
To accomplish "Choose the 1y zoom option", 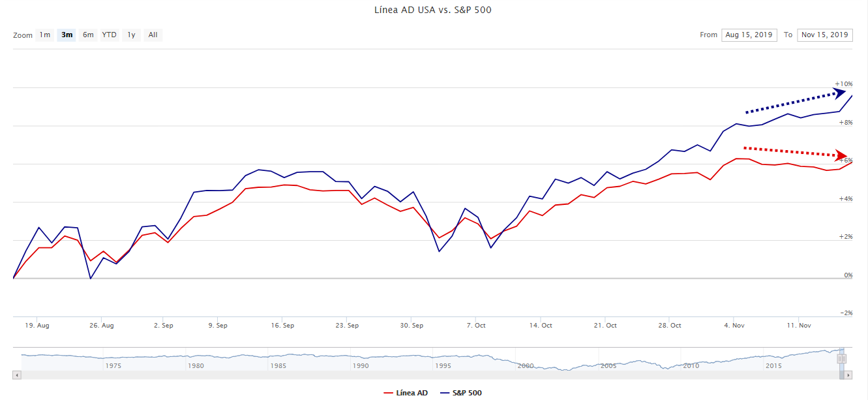I will [x=131, y=35].
